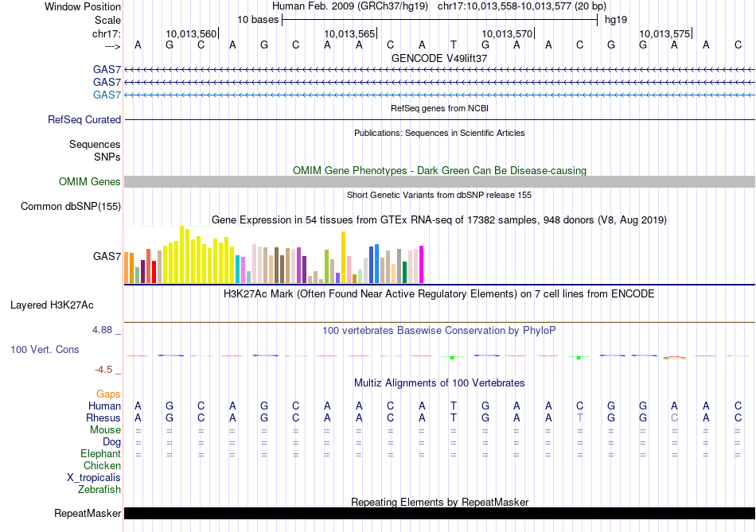Click the light-blue GAS7 GENCODE transcript label
This screenshot has height=532, width=756.
(107, 95)
